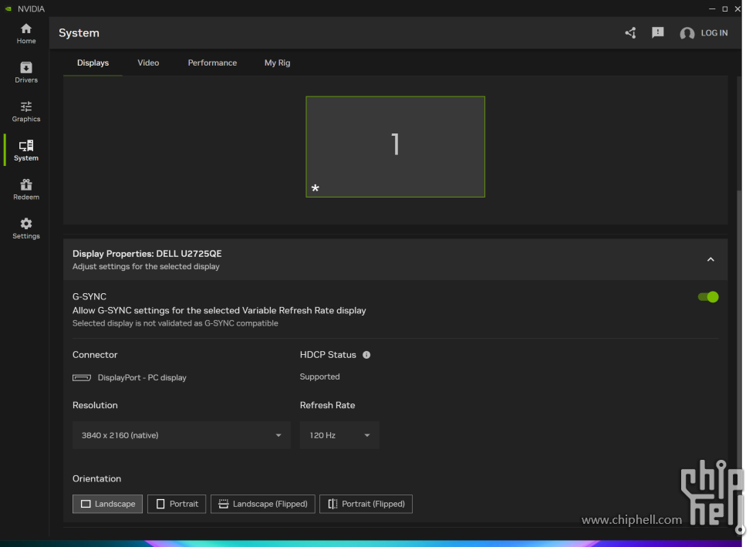Screen dimensions: 756x547
Task: Maximize the NVIDIA window
Action: pos(724,8)
